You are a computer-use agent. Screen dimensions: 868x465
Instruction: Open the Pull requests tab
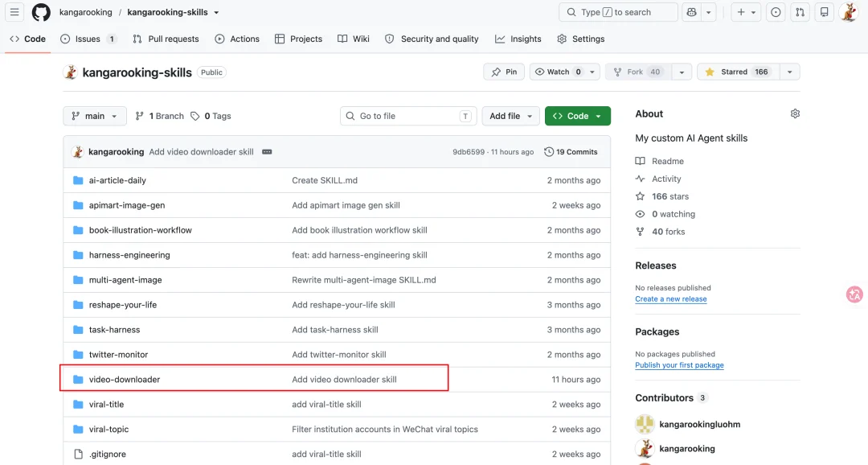pos(166,39)
